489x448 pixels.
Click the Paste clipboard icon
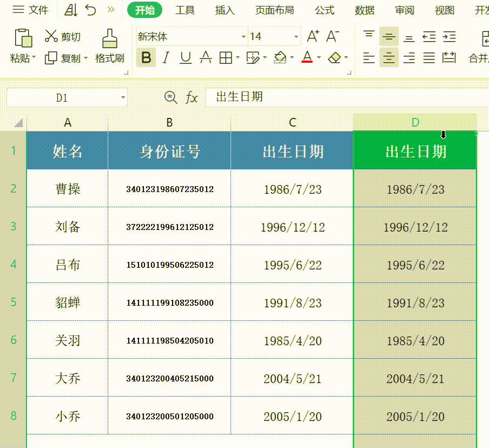pyautogui.click(x=23, y=38)
